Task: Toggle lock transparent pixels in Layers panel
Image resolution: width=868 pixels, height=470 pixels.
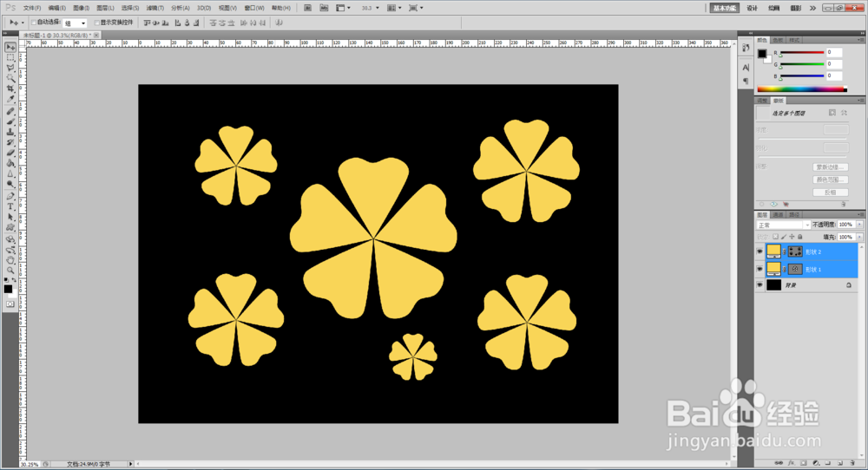Action: pyautogui.click(x=775, y=237)
